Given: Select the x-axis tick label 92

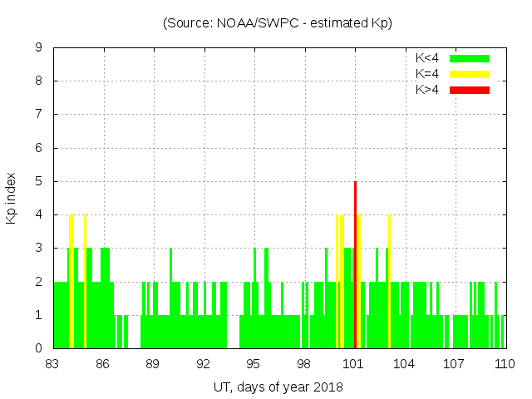Looking at the screenshot, I should 204,364.
